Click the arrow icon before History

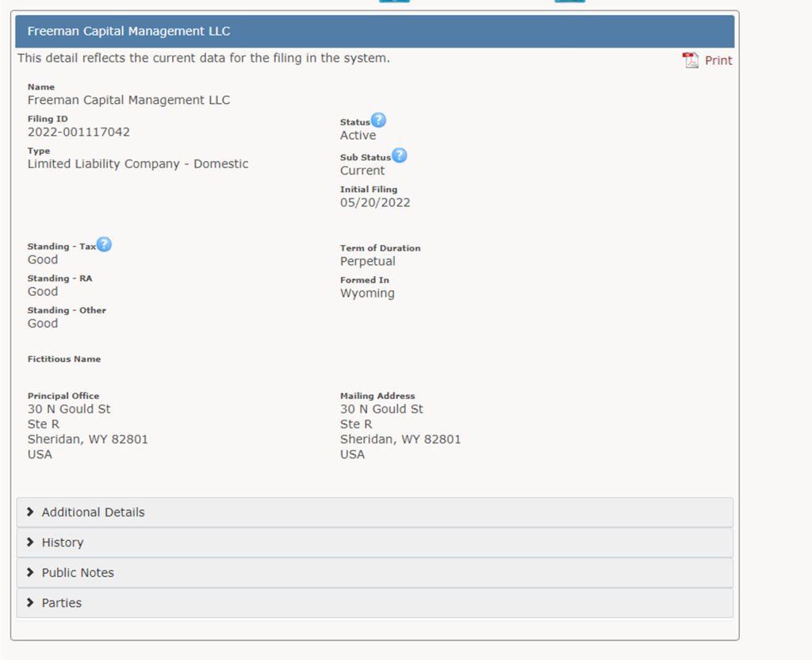(x=30, y=543)
